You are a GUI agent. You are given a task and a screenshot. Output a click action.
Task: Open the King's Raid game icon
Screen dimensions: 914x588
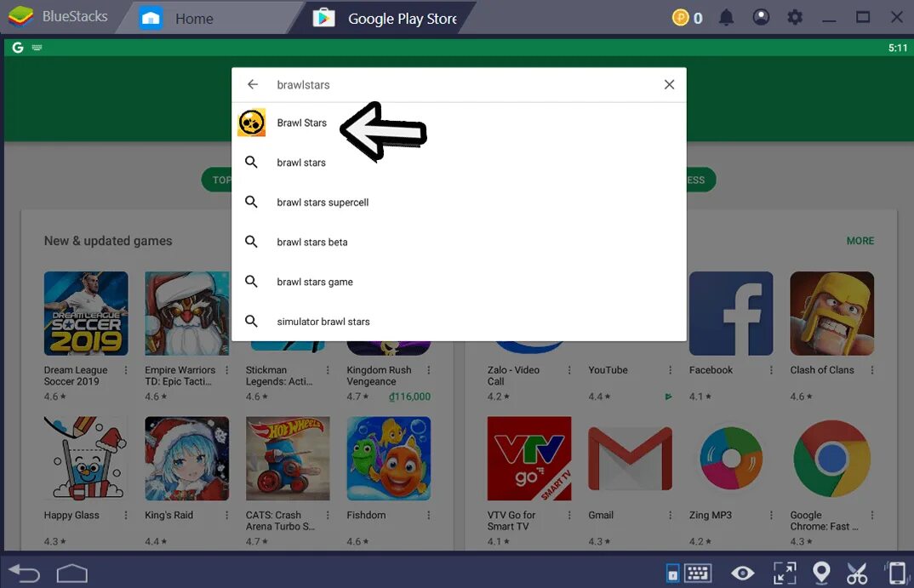coord(186,458)
